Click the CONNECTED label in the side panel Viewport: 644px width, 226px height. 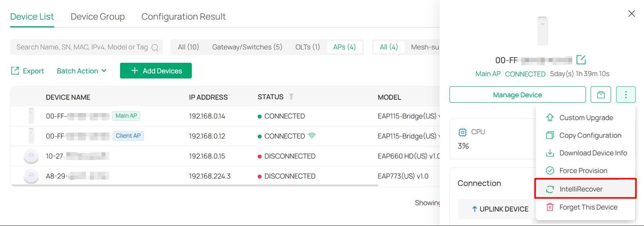pyautogui.click(x=525, y=74)
